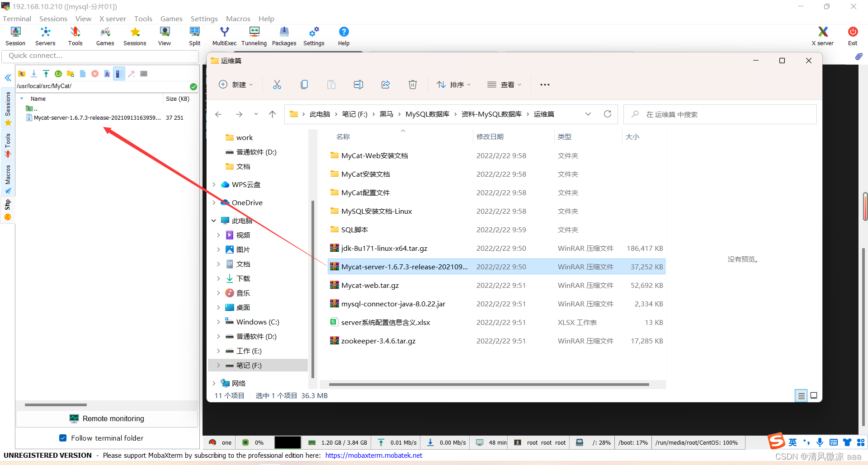Click the SFTP magic wand icon
868x465 pixels.
click(132, 74)
